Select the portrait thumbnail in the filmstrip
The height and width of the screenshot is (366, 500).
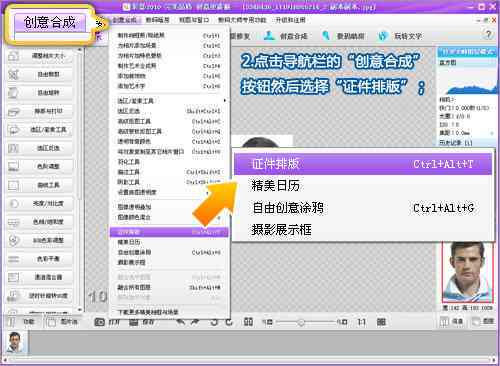tap(15, 342)
